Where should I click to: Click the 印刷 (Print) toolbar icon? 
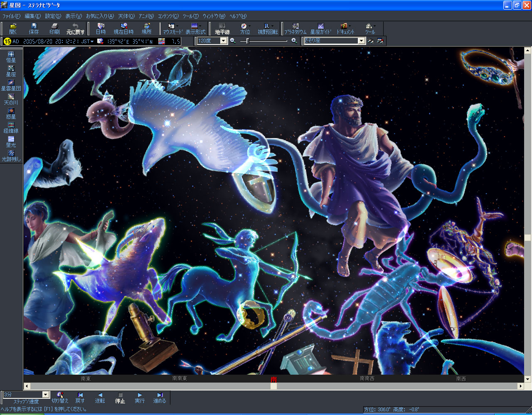(54, 29)
